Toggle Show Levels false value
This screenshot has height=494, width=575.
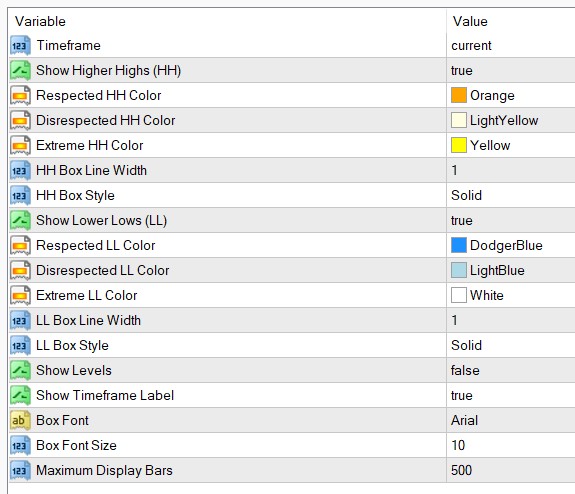coord(510,370)
